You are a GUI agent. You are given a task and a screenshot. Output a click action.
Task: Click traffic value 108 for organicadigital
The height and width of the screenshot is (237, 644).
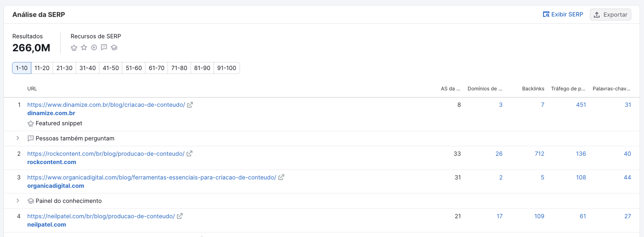coord(581,177)
